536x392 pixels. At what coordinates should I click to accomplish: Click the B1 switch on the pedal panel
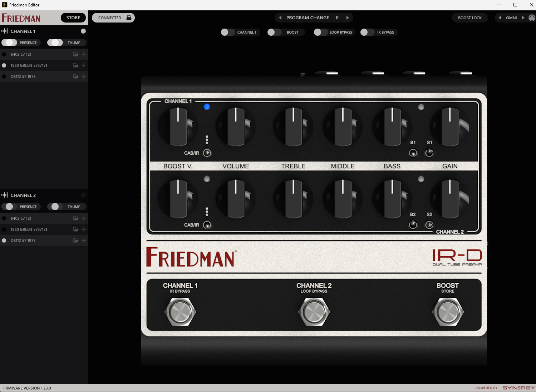413,153
